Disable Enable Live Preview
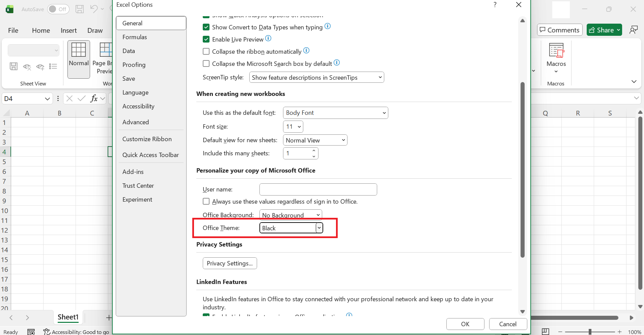Screen dimensions: 644x335 (x=206, y=39)
